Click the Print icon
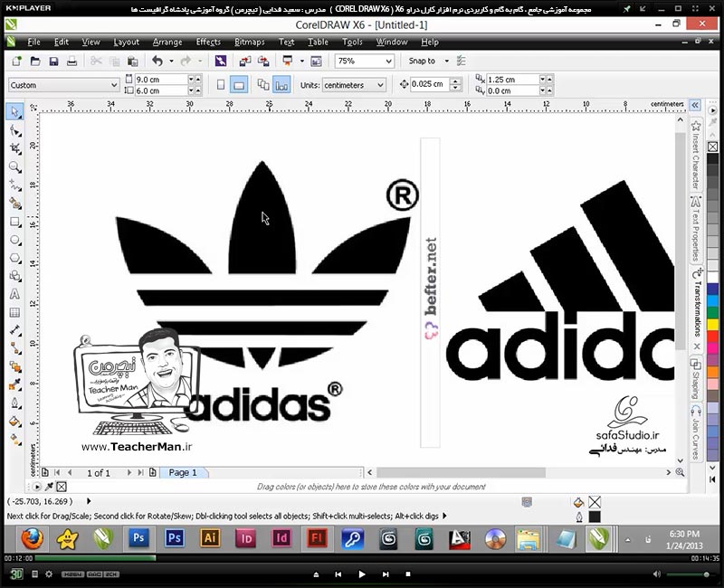This screenshot has height=588, width=724. point(72,61)
